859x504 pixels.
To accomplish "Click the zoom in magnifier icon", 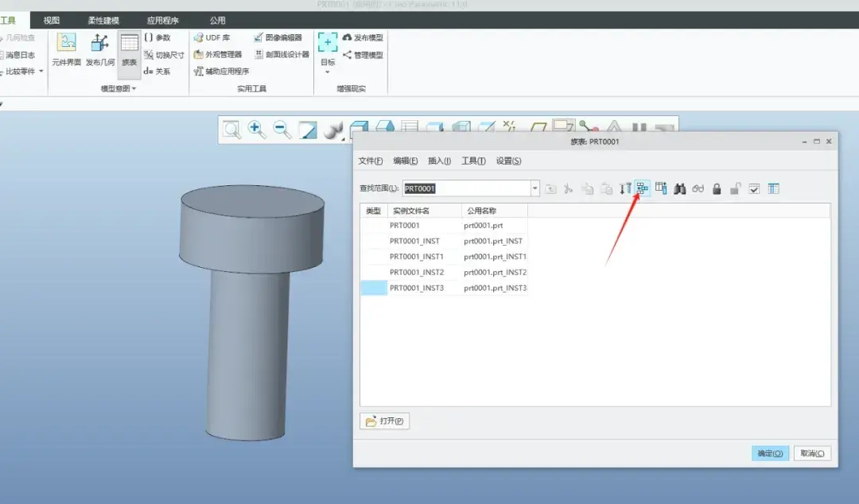I will tap(256, 130).
